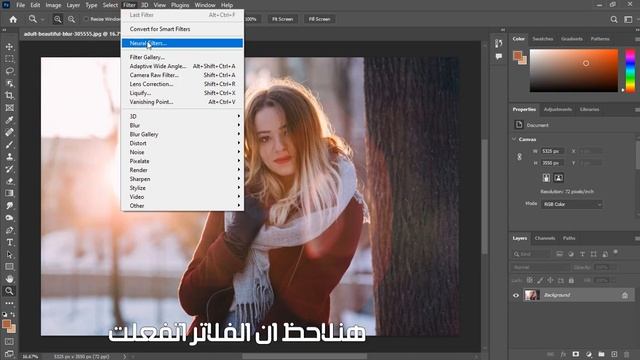This screenshot has width=640, height=360.
Task: Click the Fit Screen button
Action: click(282, 19)
